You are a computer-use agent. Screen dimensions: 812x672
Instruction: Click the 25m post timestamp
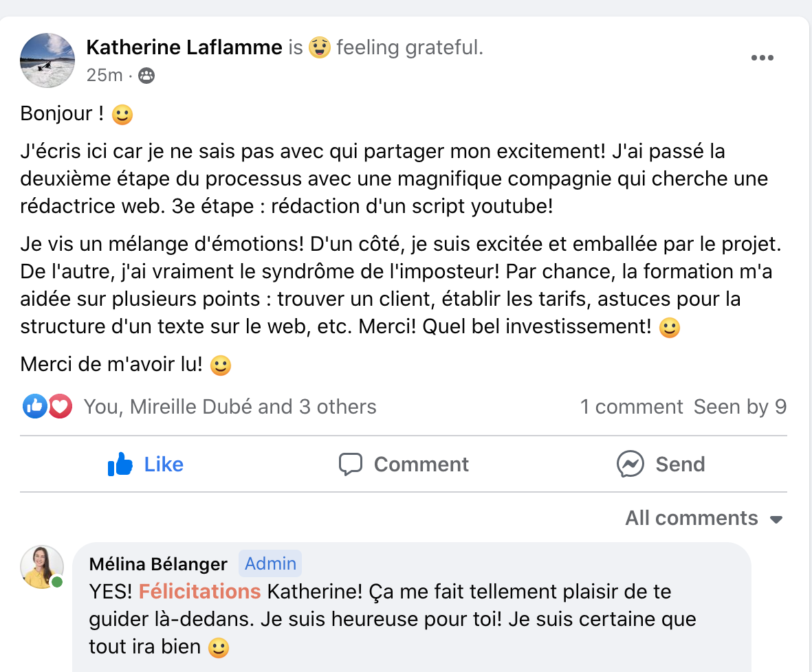coord(105,76)
